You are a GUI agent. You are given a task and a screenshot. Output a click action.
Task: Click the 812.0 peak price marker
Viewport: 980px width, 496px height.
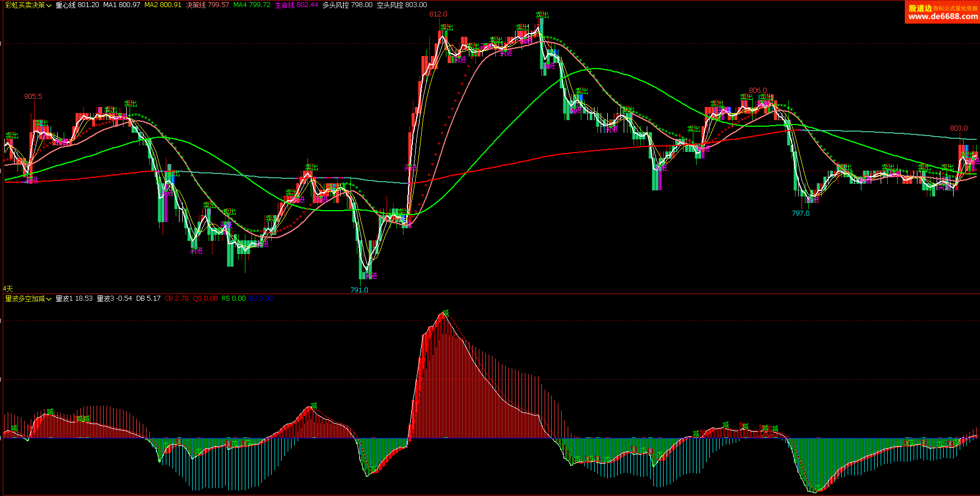click(x=438, y=14)
